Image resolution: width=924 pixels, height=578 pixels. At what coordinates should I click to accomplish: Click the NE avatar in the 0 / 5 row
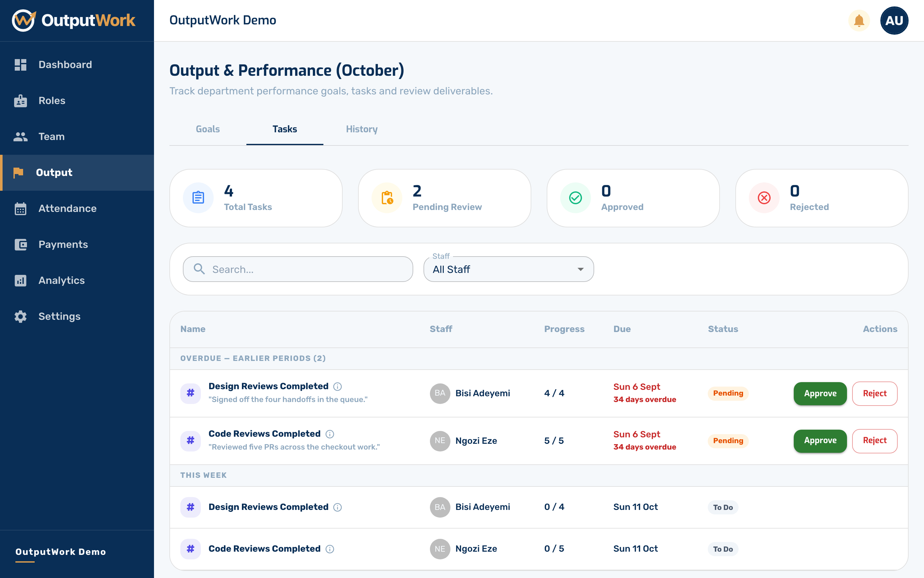440,549
